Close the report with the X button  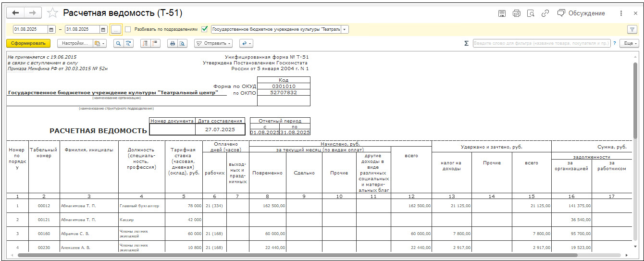[x=636, y=13]
